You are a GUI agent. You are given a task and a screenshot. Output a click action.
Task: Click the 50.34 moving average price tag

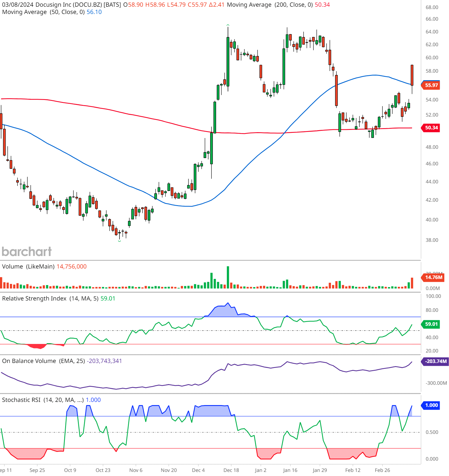[431, 128]
